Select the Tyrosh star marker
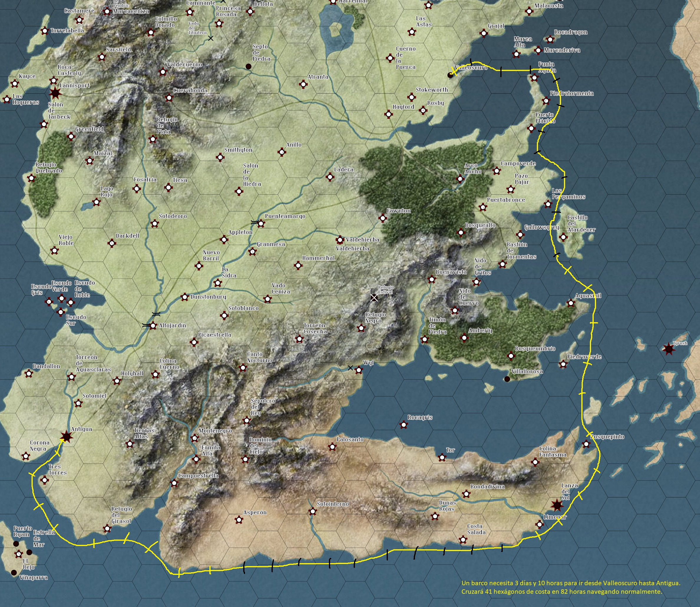This screenshot has height=607, width=700. (x=668, y=348)
